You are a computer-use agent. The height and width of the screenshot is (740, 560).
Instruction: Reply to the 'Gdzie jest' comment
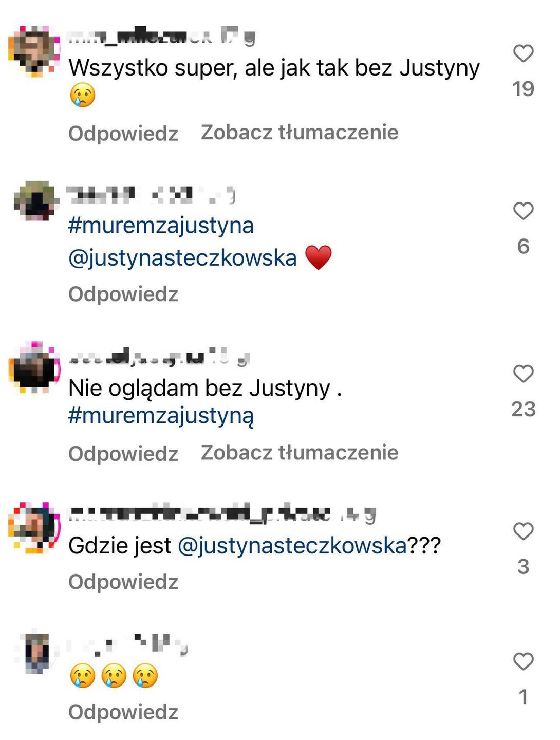pos(123,582)
